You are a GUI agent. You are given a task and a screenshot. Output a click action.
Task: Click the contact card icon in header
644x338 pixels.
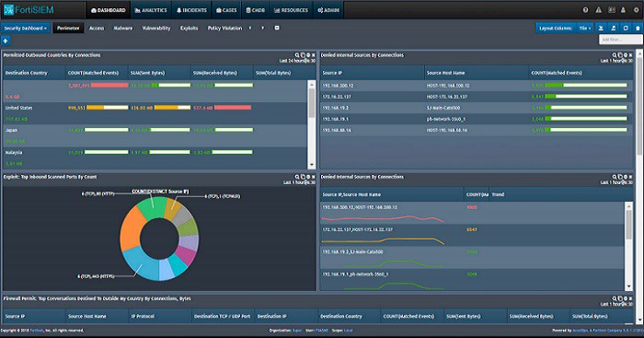click(x=612, y=10)
